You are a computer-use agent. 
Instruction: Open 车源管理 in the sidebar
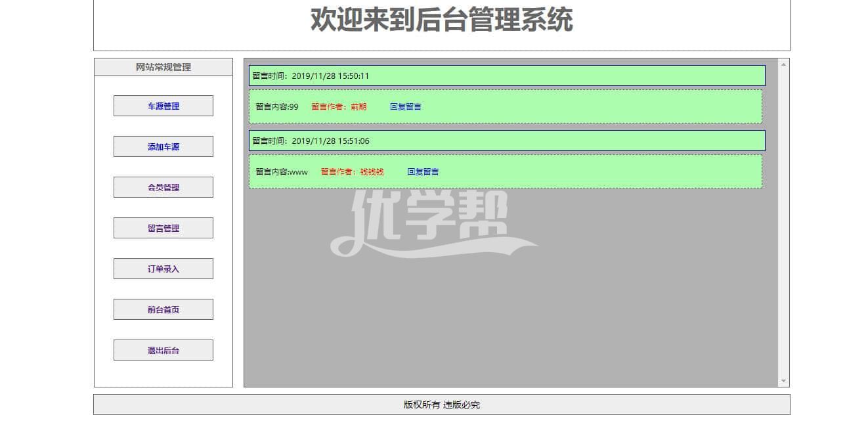[x=163, y=106]
